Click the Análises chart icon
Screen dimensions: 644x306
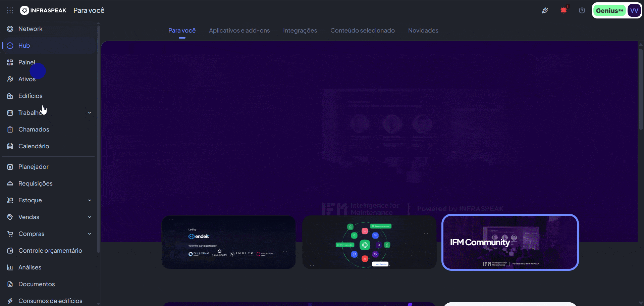(x=10, y=267)
